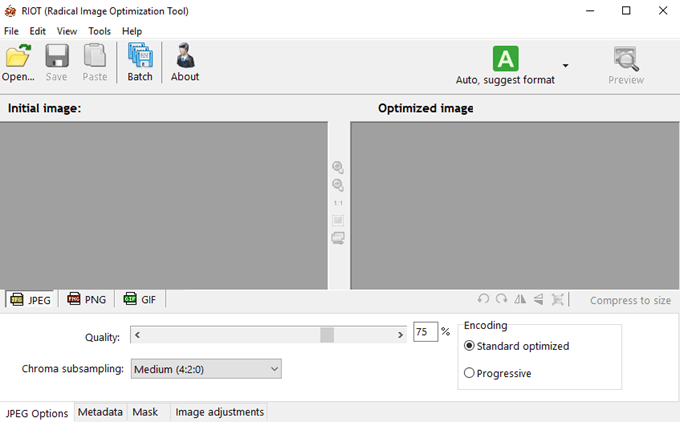Zoom in using the magnifier plus icon
This screenshot has width=680, height=422.
coord(338,167)
